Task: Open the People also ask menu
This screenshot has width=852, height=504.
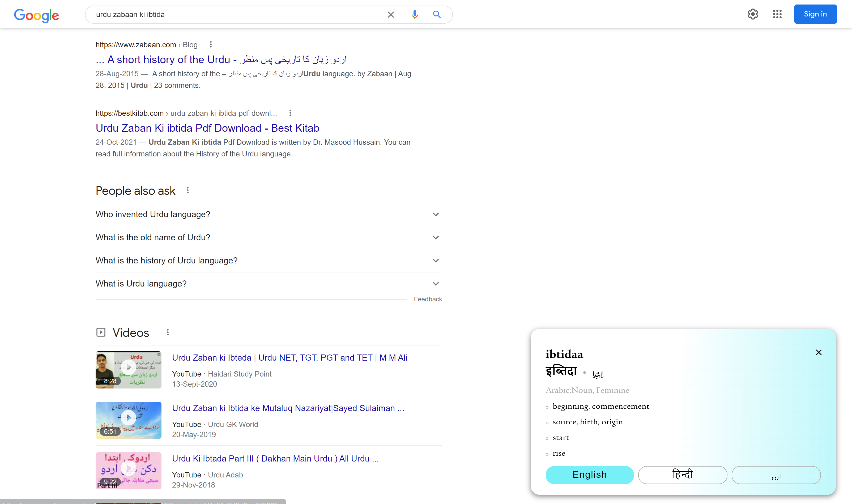Action: [x=188, y=190]
